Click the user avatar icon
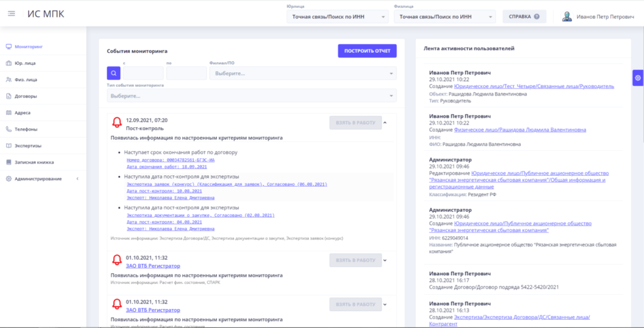Screen dimensions: 644x328 click(567, 17)
